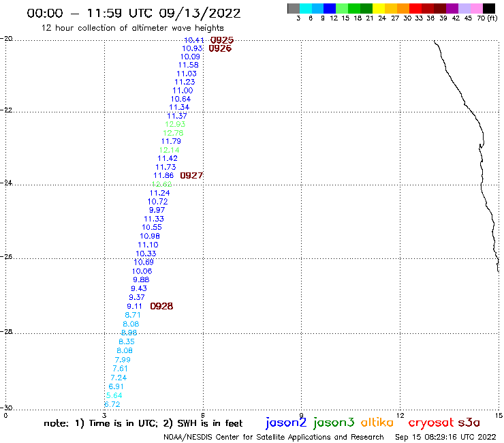
Task: Click the wave height value 10.55
Action: (x=152, y=227)
